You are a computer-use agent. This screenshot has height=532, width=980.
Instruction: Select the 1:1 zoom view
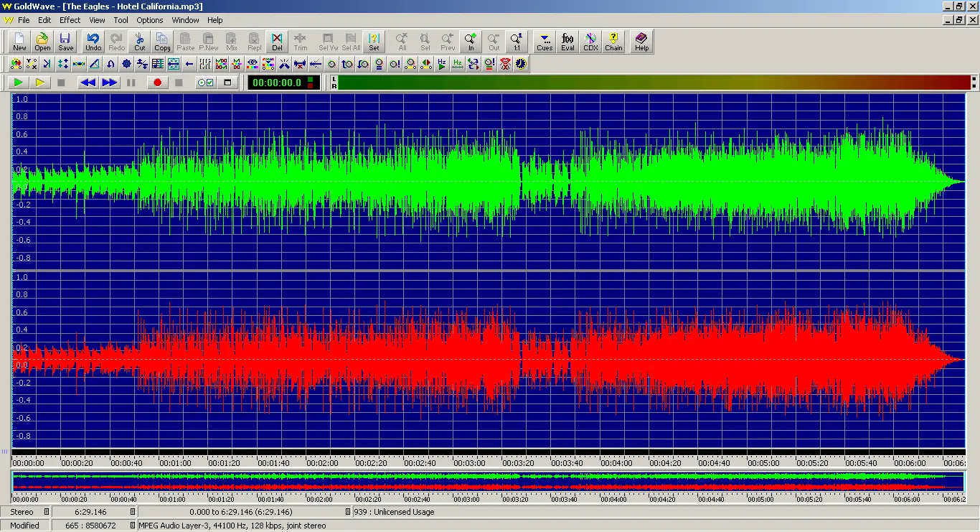[517, 41]
